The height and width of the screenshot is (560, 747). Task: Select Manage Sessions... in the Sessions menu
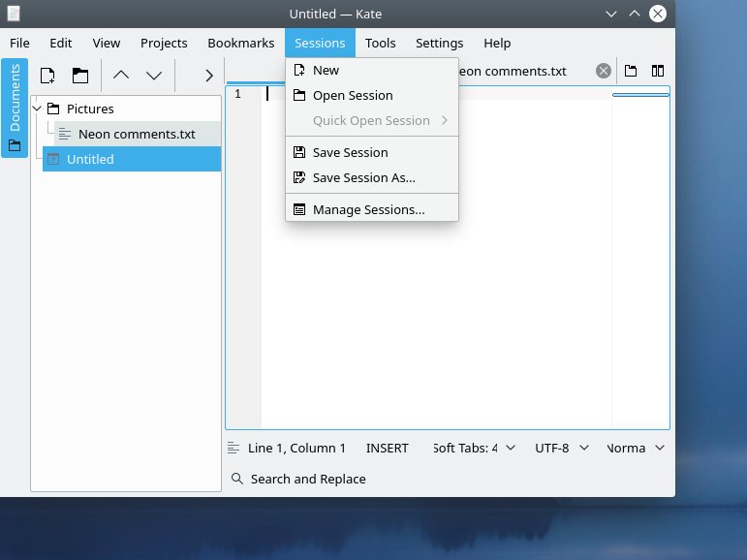point(368,209)
